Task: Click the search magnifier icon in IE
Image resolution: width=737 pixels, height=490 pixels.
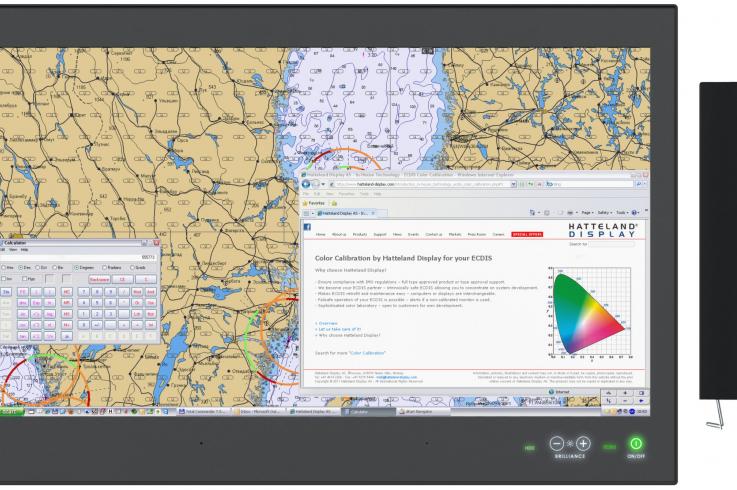Action: point(639,184)
